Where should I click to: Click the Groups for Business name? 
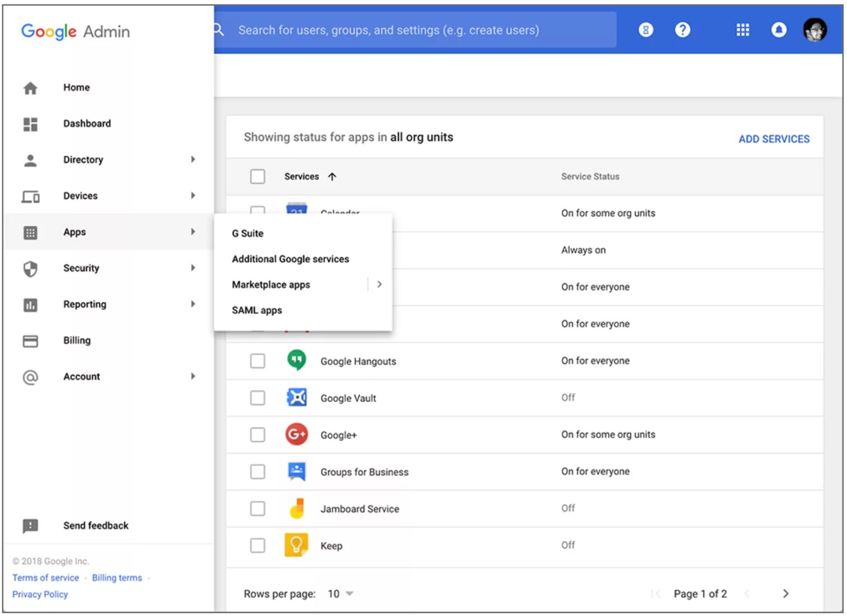pyautogui.click(x=364, y=472)
